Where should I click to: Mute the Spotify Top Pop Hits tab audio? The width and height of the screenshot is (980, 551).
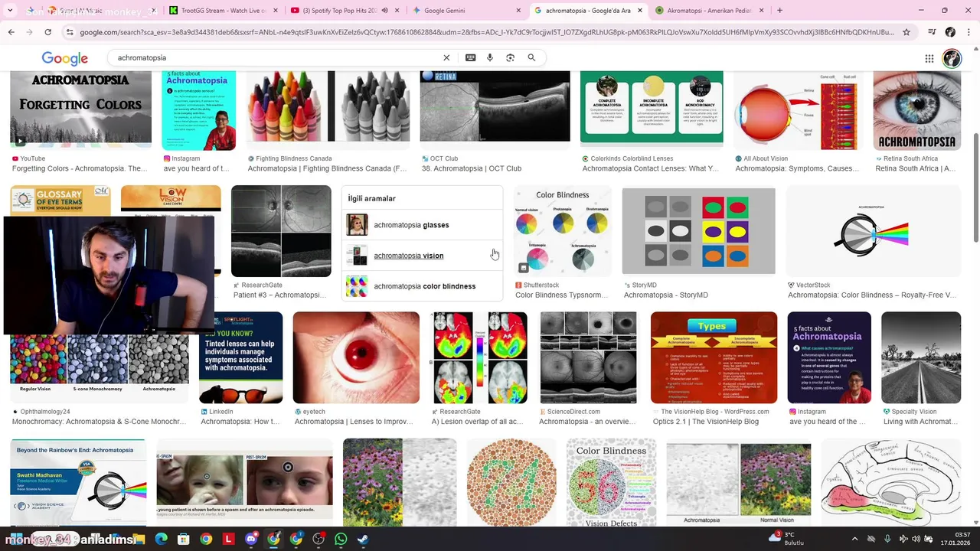tap(384, 11)
